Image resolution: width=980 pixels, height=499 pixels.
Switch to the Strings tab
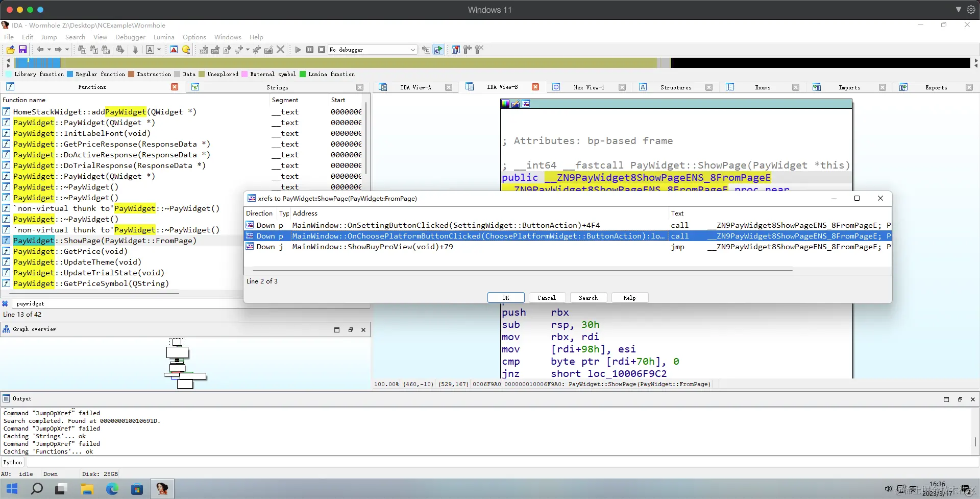[277, 87]
